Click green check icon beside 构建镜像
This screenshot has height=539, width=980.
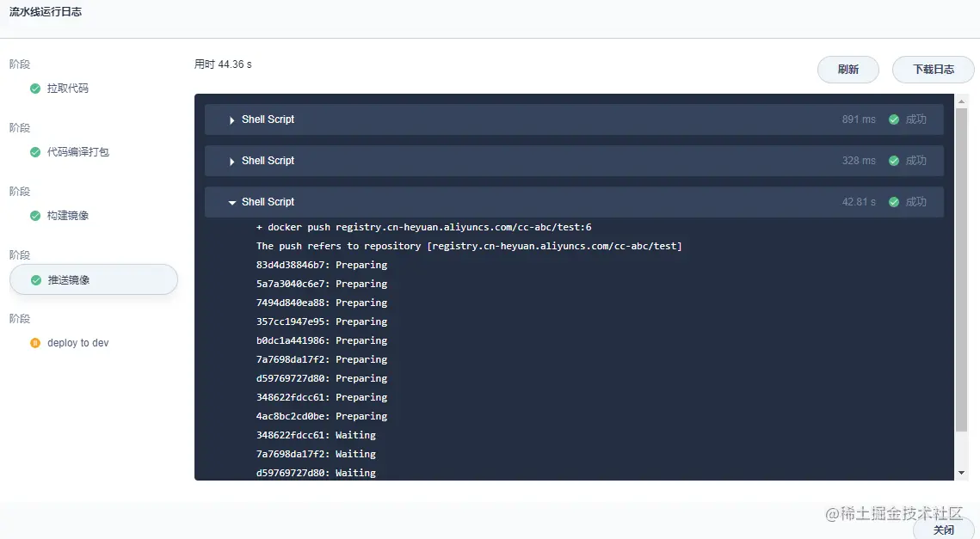click(x=35, y=216)
